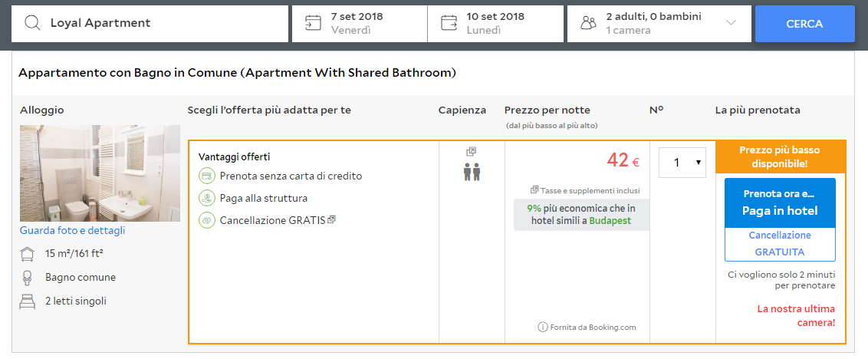Click the two-person capacity icon
The height and width of the screenshot is (359, 868).
coord(472,172)
